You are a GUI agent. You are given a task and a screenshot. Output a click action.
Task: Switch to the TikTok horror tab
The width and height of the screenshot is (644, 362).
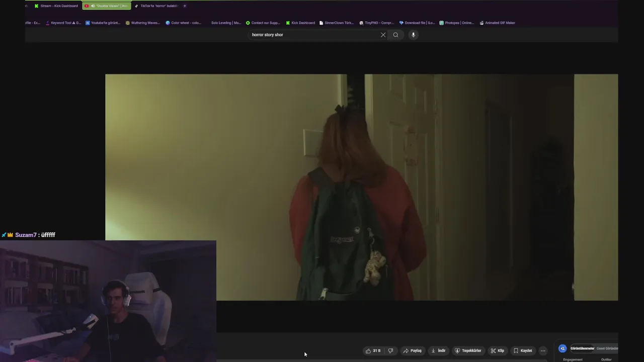click(156, 6)
